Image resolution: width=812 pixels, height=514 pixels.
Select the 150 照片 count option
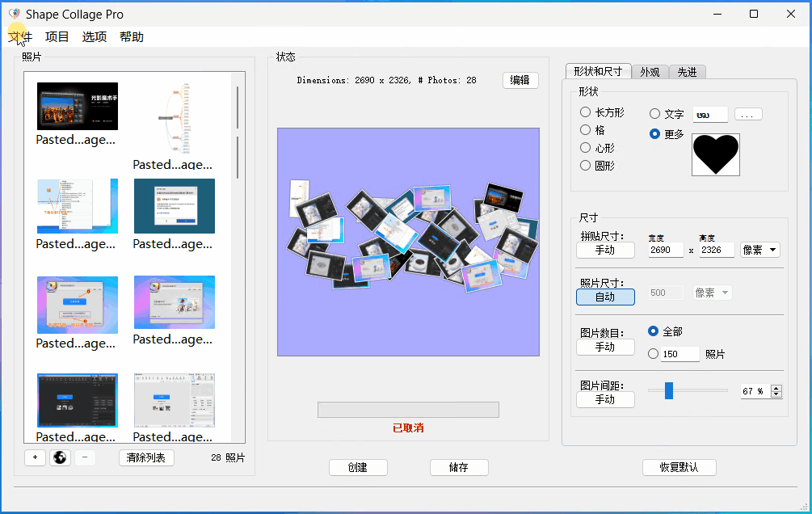pos(653,353)
